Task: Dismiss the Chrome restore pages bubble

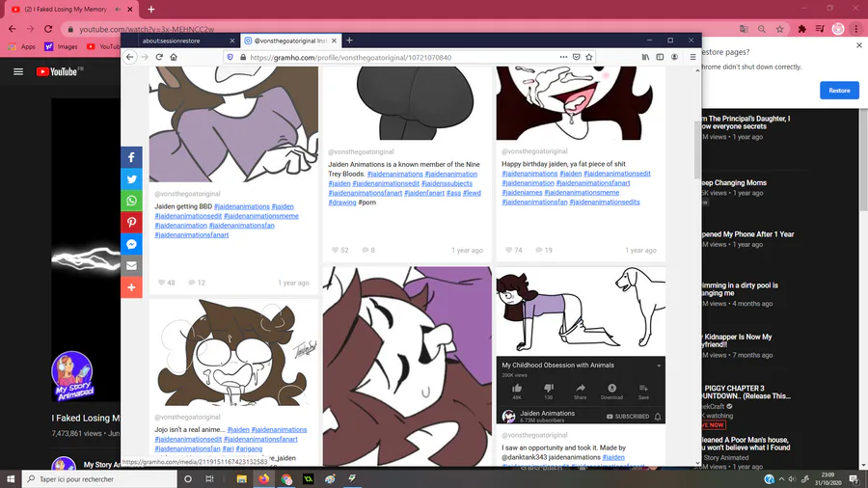Action: click(x=859, y=45)
